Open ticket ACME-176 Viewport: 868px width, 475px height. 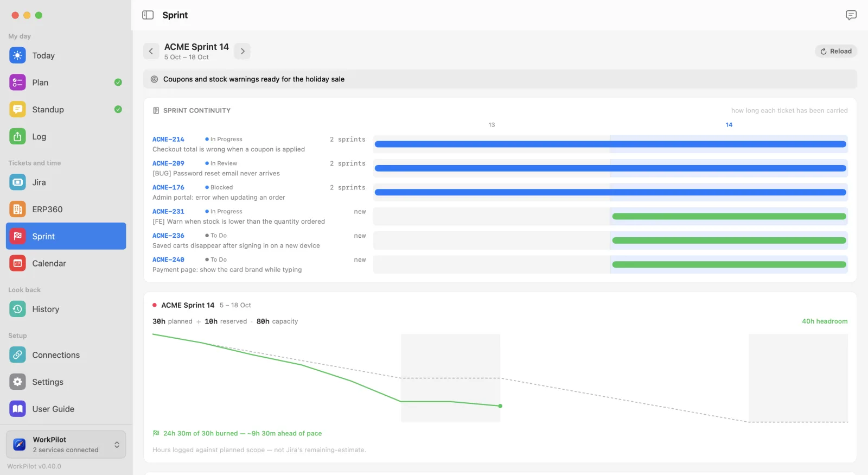pyautogui.click(x=168, y=188)
